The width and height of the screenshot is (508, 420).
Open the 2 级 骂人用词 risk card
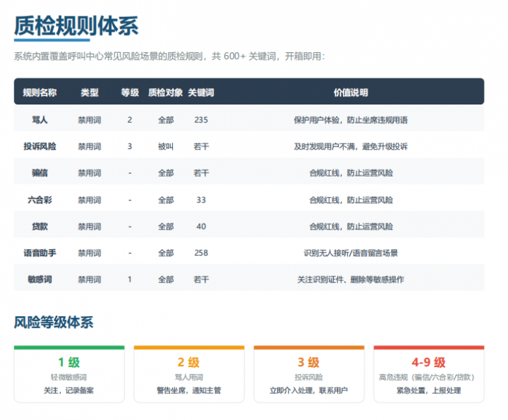(x=189, y=374)
